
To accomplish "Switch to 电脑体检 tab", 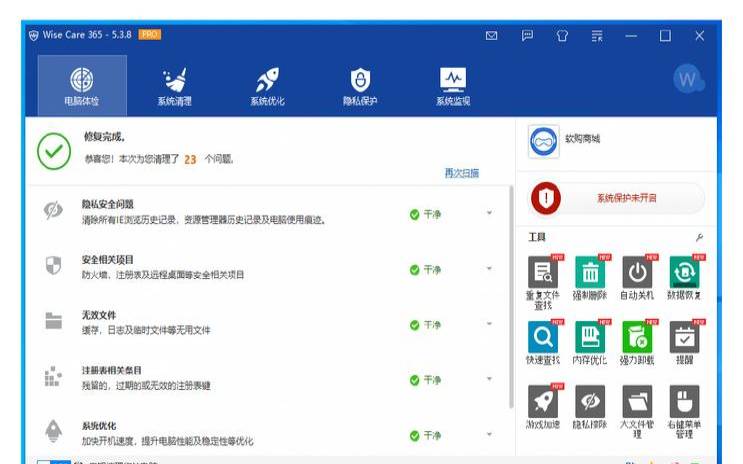I will (82, 85).
